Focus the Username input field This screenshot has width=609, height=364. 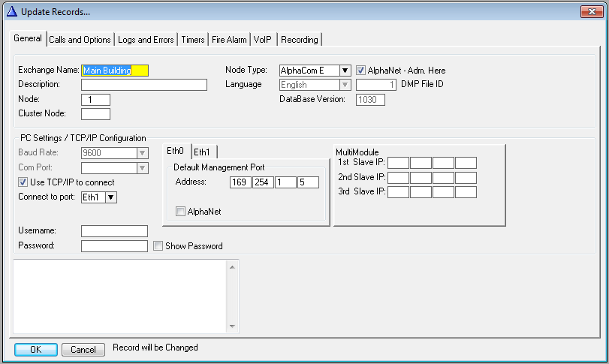click(x=114, y=231)
